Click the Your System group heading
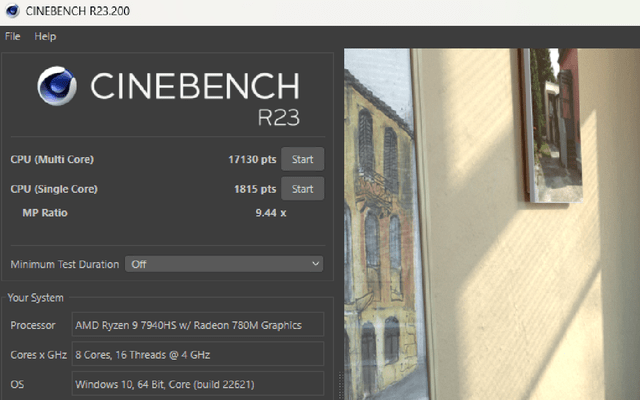This screenshot has width=640, height=400. 36,298
